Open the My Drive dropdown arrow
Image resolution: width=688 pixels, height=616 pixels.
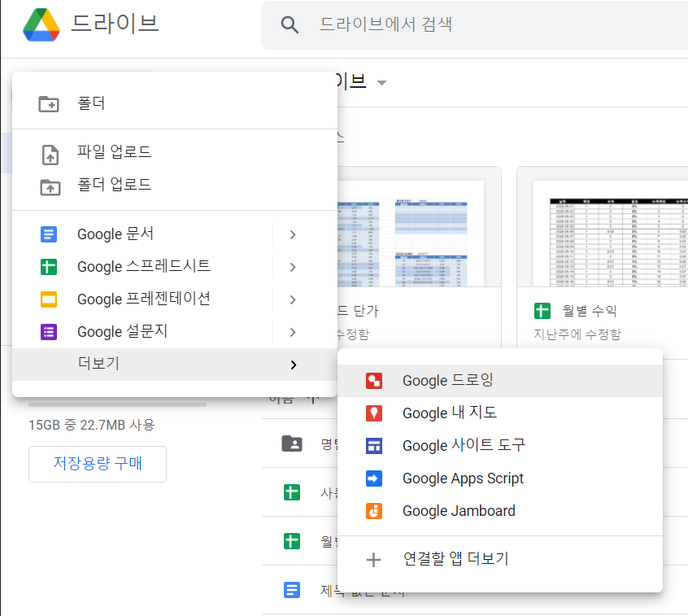381,83
